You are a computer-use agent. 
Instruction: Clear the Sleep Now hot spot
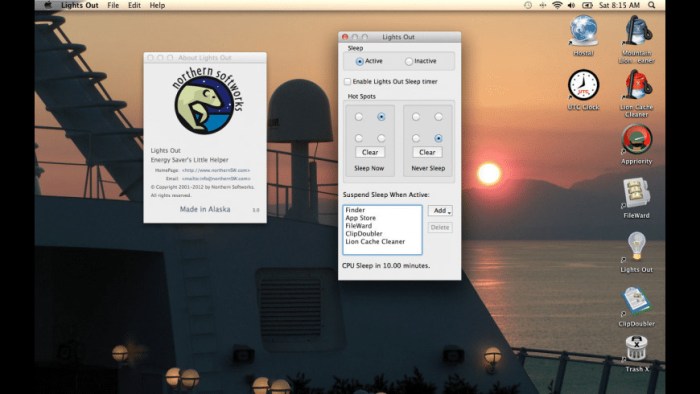[370, 153]
